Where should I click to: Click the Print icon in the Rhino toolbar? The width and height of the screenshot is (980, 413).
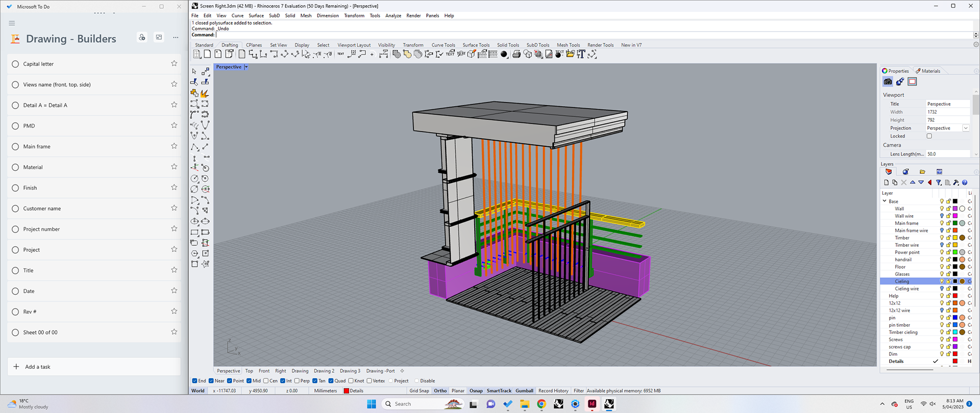point(517,54)
